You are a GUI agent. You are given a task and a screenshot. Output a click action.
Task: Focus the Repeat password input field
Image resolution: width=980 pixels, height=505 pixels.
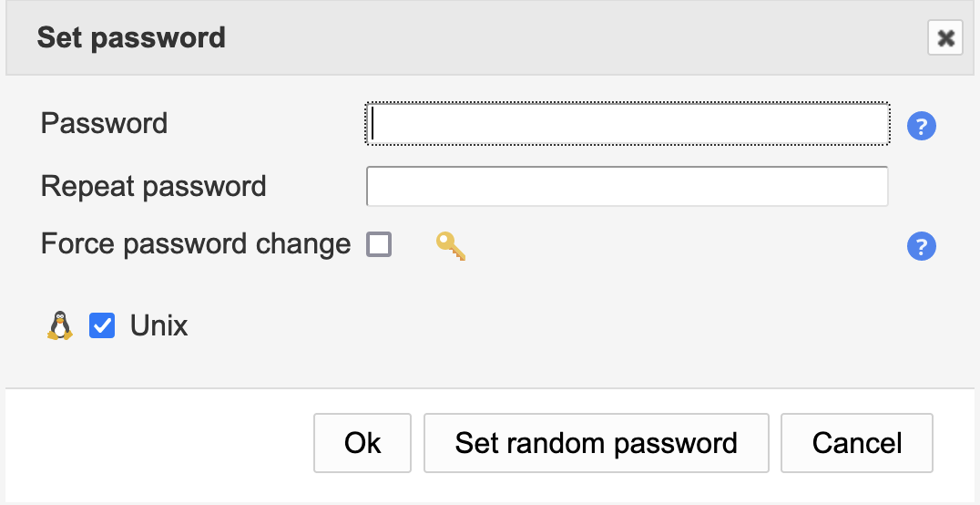coord(627,186)
